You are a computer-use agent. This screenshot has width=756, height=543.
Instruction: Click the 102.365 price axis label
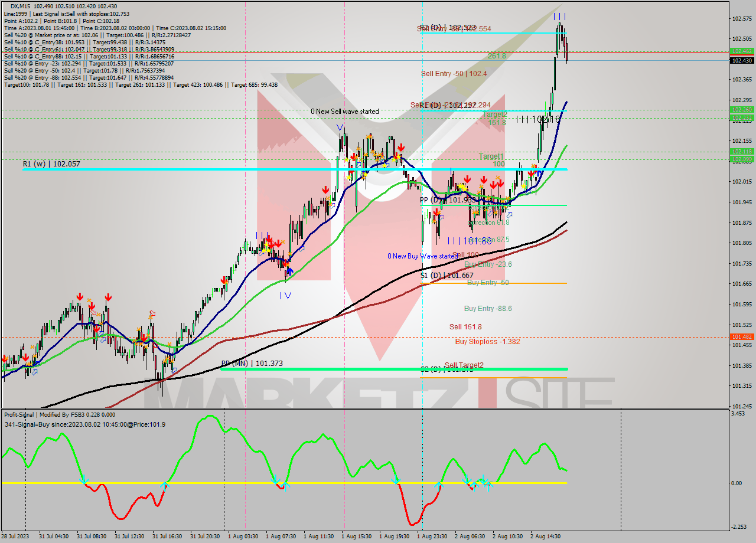pos(742,80)
